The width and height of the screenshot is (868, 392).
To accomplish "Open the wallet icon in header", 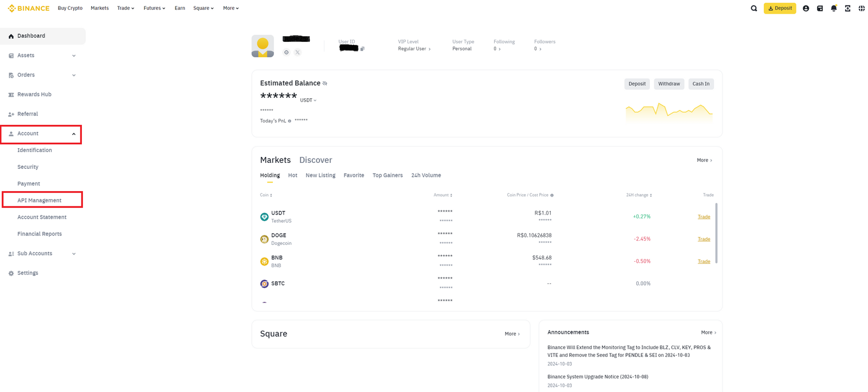I will point(820,8).
